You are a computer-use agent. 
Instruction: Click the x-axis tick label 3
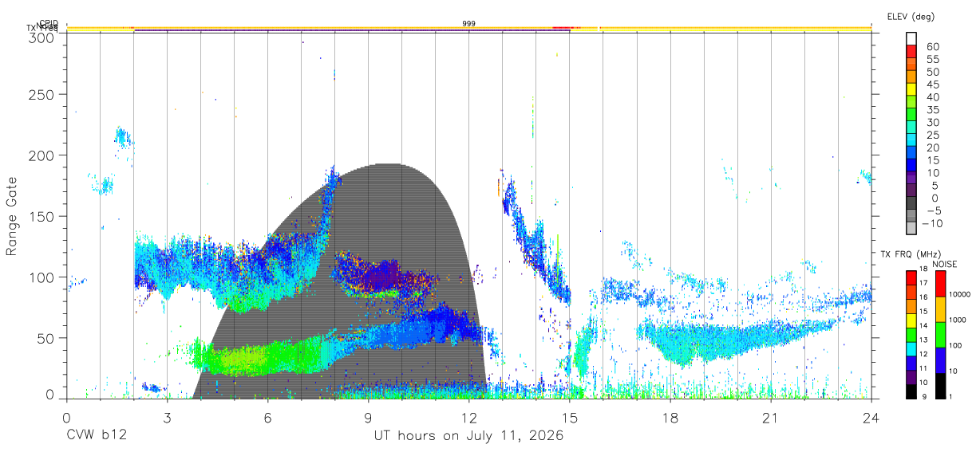167,418
